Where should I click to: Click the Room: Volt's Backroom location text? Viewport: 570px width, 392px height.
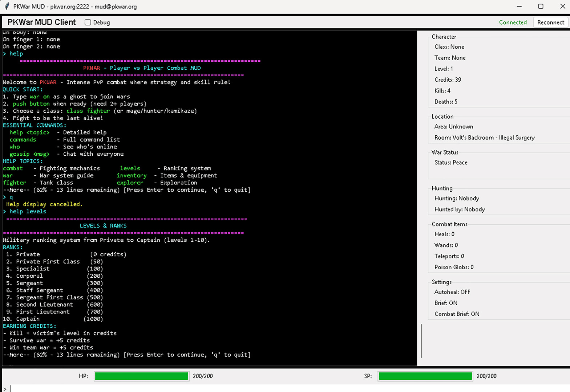click(x=484, y=138)
